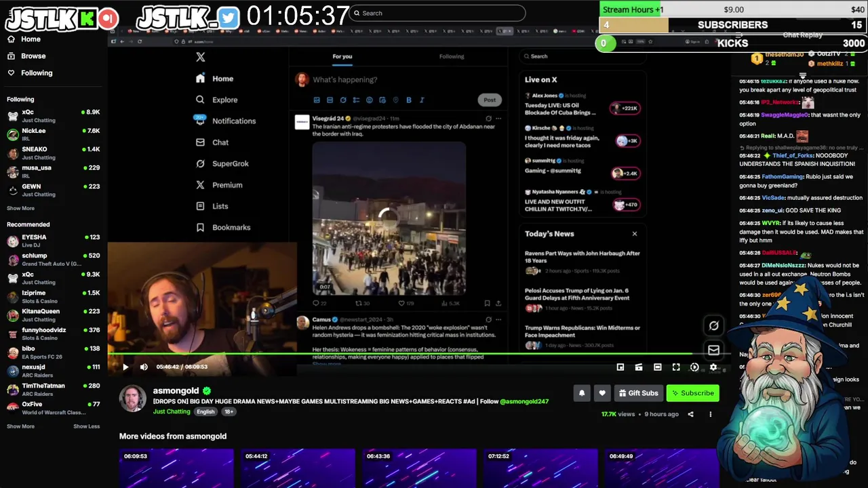Open NickLee's channel in the sidebar
This screenshot has width=868, height=488.
click(54, 134)
